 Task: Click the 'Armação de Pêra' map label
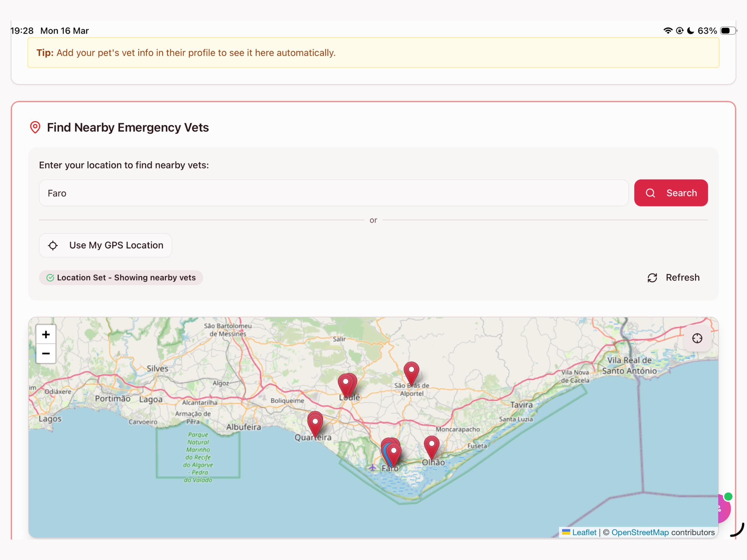pyautogui.click(x=193, y=418)
